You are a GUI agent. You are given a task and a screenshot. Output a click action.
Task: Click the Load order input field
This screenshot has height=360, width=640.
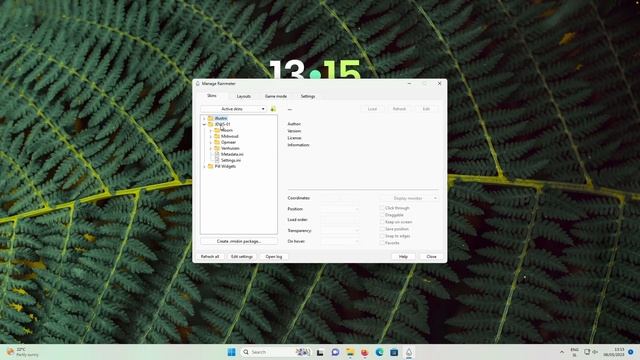(340, 220)
